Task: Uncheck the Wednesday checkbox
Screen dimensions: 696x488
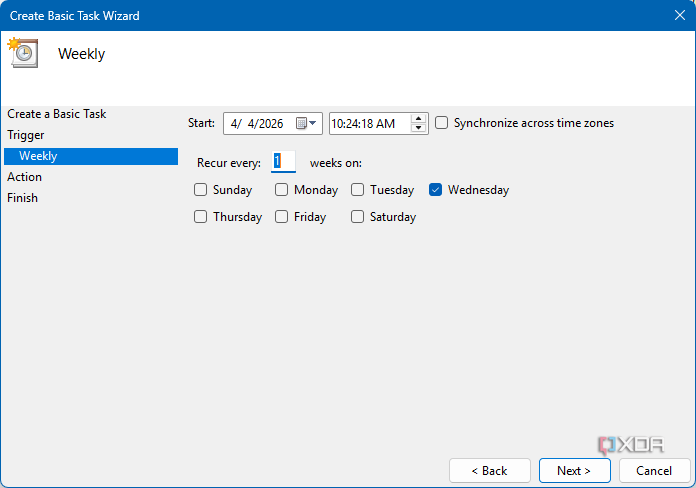Action: [x=435, y=190]
